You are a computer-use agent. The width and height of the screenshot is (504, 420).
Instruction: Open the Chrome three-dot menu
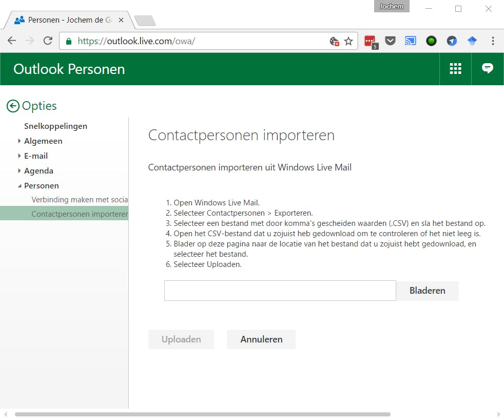click(493, 41)
